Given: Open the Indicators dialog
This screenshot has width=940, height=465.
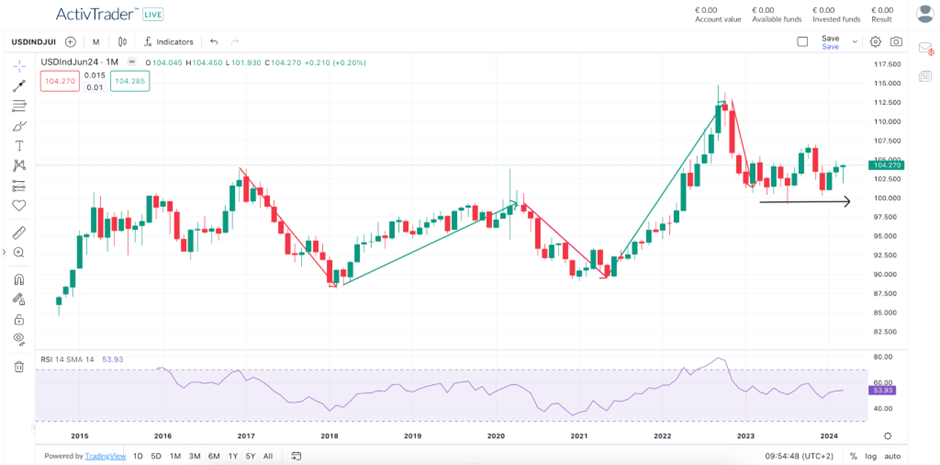Looking at the screenshot, I should 168,42.
